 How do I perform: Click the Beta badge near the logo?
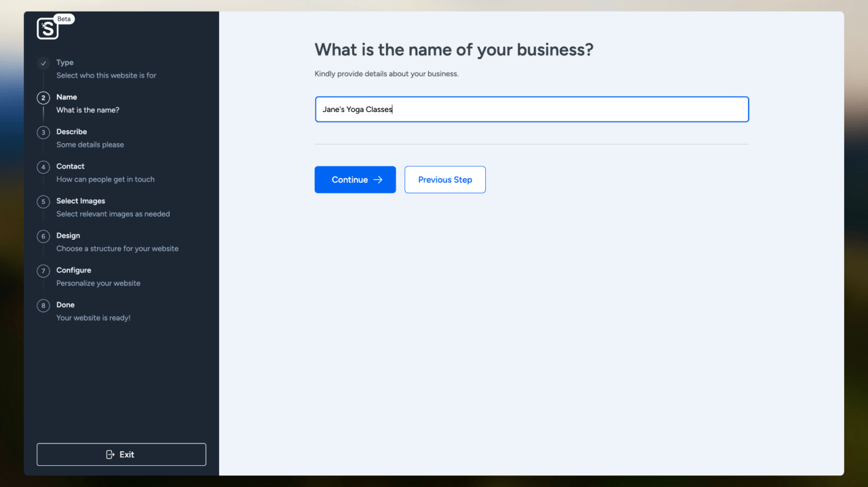(x=64, y=19)
